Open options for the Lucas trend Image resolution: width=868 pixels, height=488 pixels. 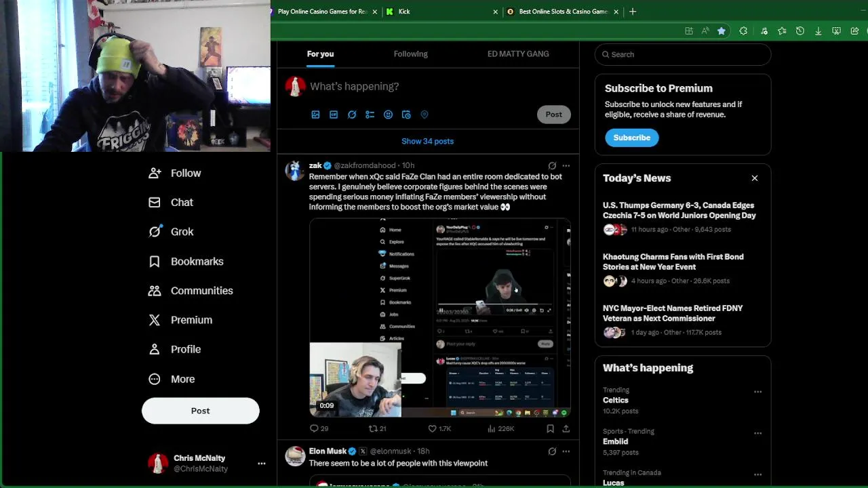pos(758,474)
